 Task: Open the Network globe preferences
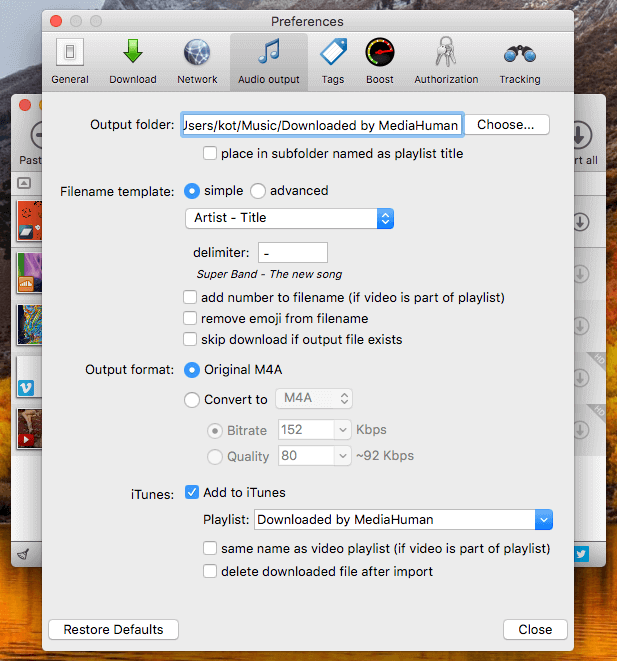point(197,61)
